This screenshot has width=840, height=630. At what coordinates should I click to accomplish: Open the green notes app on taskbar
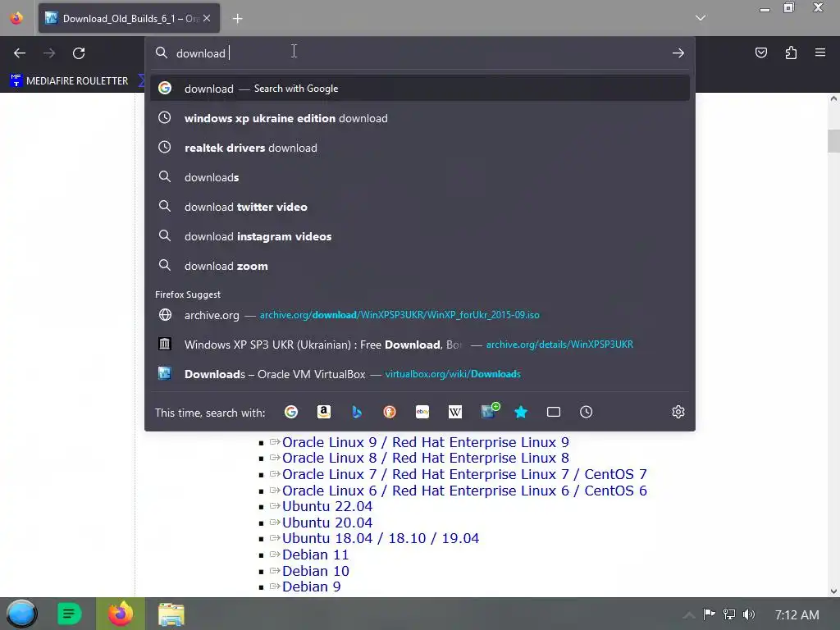tap(69, 614)
